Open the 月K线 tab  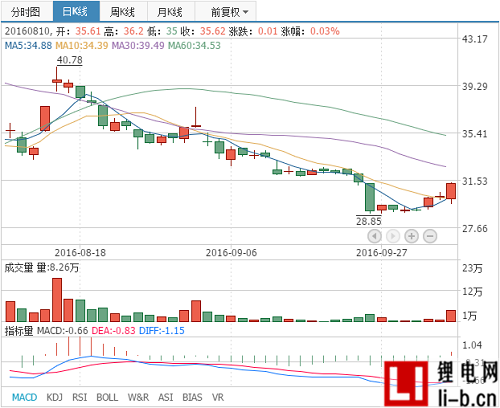click(171, 12)
